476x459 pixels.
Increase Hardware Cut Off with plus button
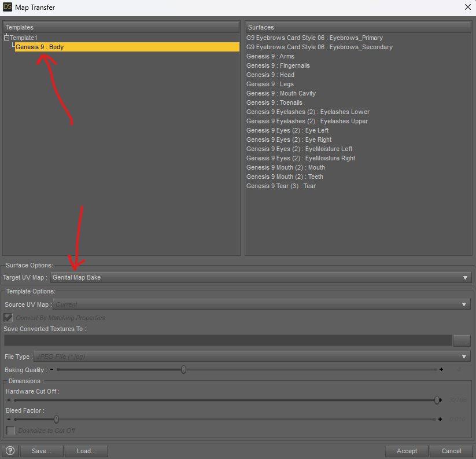tap(441, 400)
